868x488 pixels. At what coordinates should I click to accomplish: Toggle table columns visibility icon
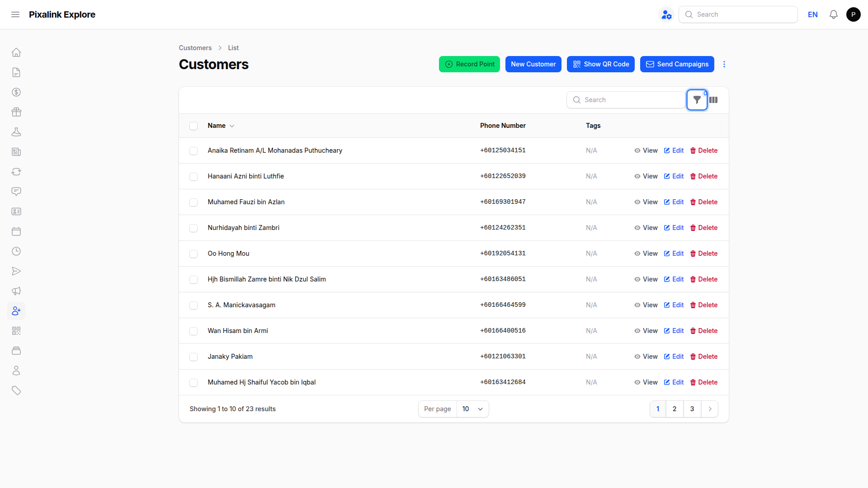pos(713,100)
